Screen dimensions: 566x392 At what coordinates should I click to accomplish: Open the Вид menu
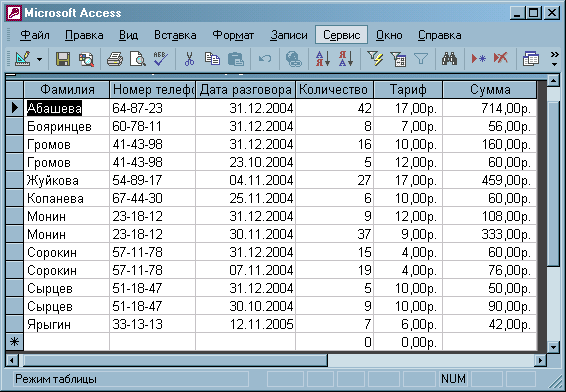click(128, 35)
